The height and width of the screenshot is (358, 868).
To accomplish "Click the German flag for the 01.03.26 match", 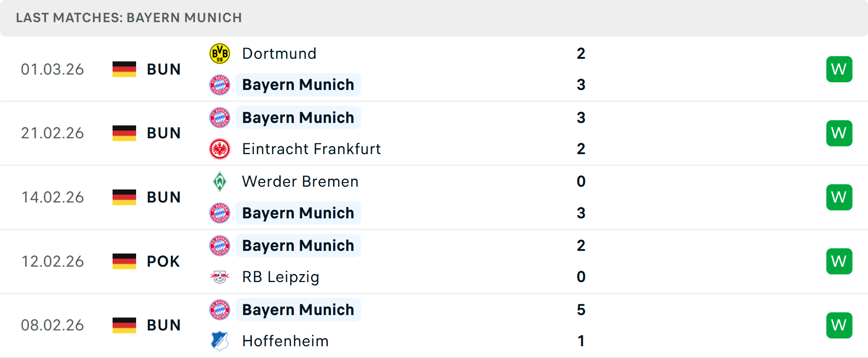I will 124,69.
